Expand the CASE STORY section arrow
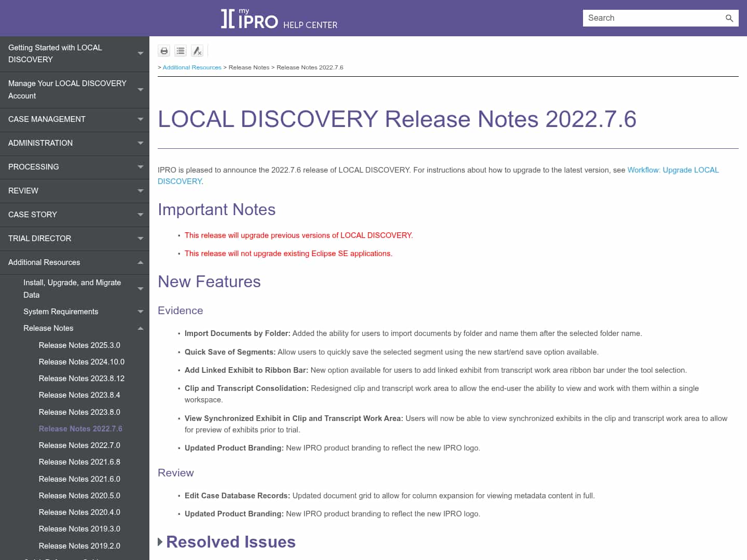 coord(140,215)
